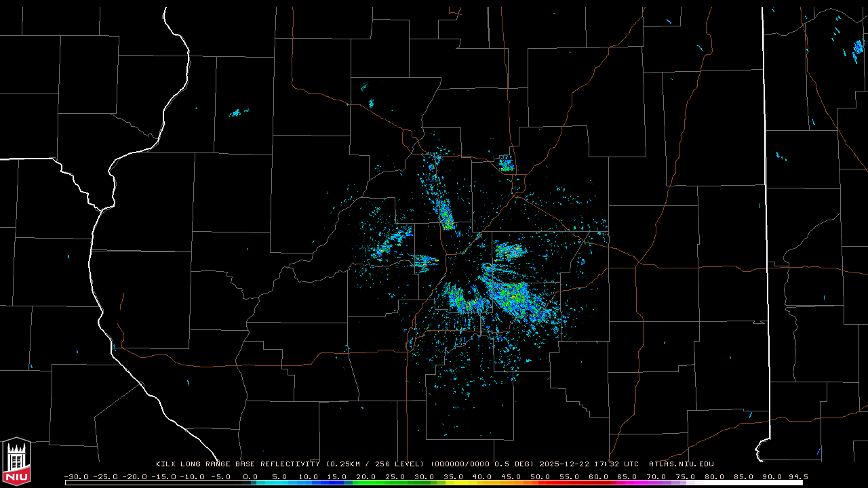Click the ATLAS.NIU.EDU text

[681, 464]
